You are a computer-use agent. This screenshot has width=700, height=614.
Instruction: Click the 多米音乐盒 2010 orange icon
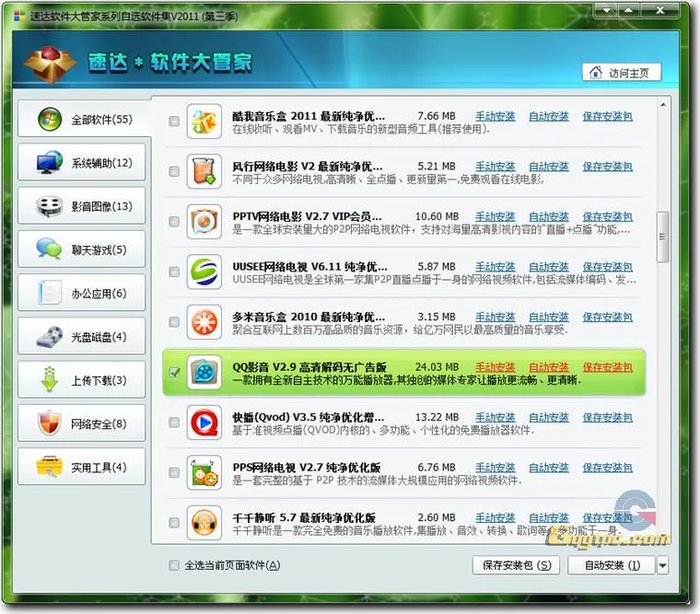pyautogui.click(x=204, y=322)
